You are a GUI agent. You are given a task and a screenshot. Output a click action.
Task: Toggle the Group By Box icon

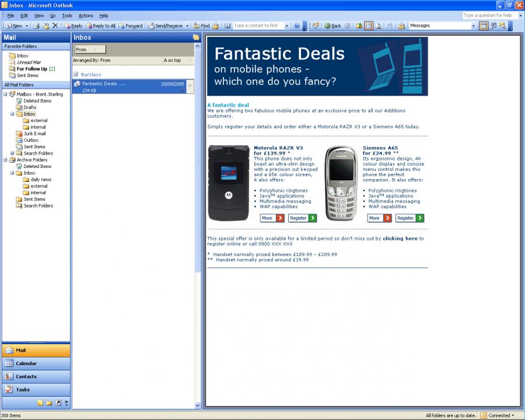point(484,26)
